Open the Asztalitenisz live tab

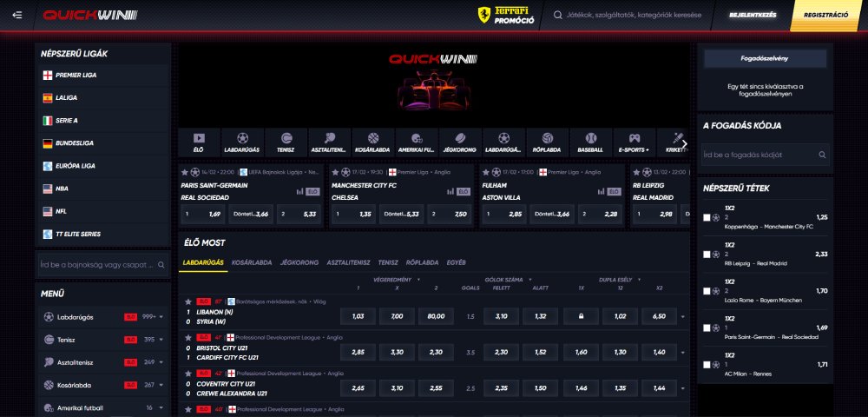point(348,261)
